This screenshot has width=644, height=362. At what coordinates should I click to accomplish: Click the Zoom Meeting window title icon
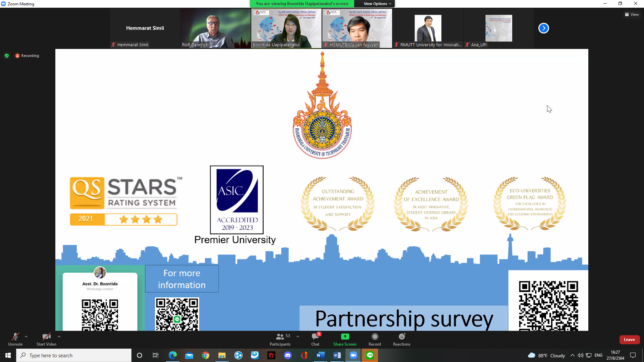(x=3, y=4)
